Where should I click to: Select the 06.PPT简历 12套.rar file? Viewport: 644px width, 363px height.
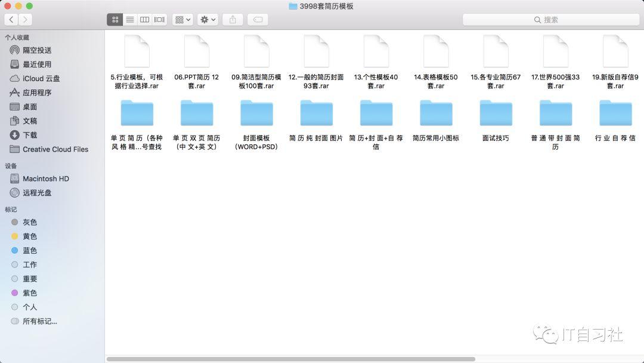(197, 51)
